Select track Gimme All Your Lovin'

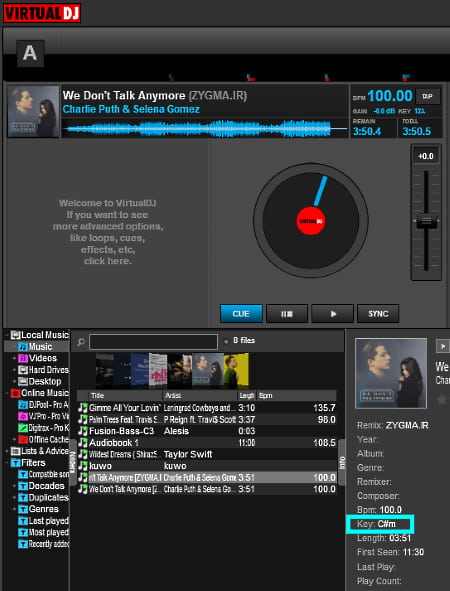click(x=207, y=408)
